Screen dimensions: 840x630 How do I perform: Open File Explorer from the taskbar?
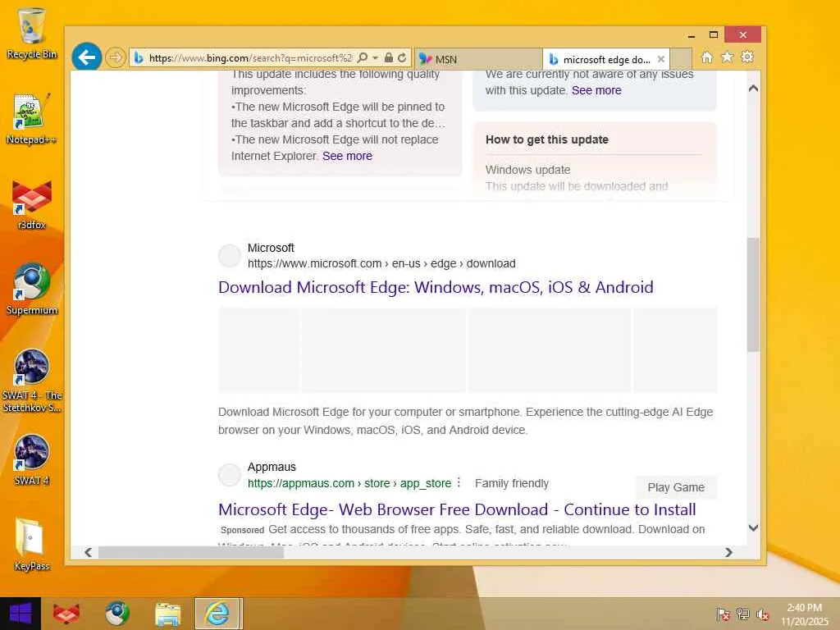[x=167, y=614]
